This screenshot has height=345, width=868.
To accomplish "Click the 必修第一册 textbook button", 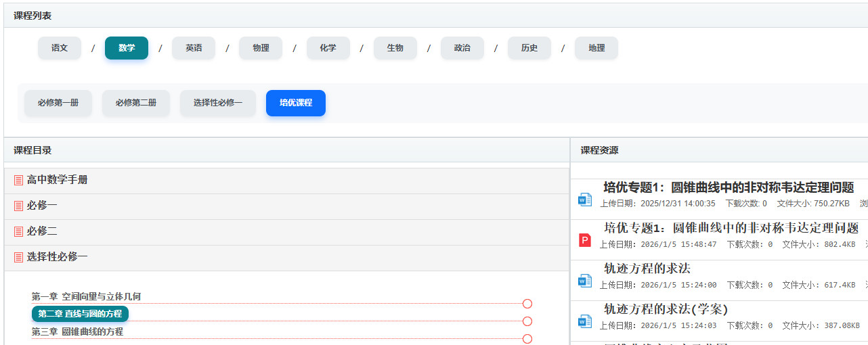I will click(58, 103).
